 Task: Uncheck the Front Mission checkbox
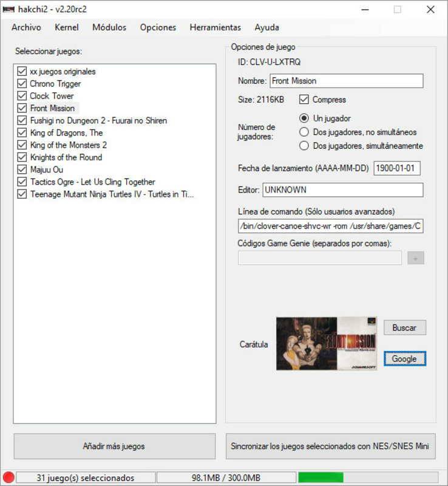tap(22, 108)
